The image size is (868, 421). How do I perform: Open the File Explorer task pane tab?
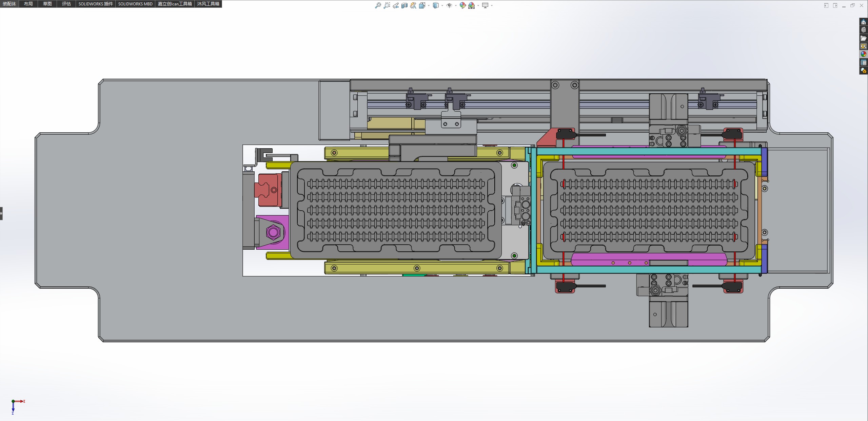tap(863, 38)
